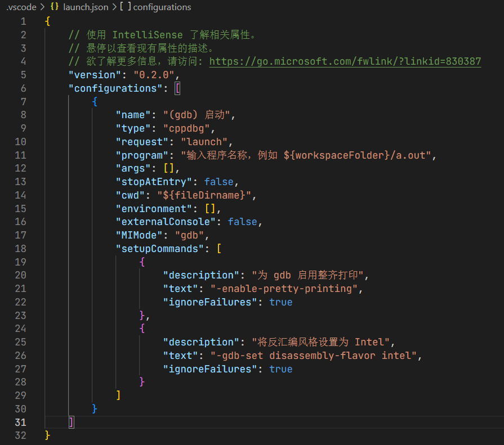Click line number 31 in the gutter
The width and height of the screenshot is (504, 445).
click(x=20, y=422)
